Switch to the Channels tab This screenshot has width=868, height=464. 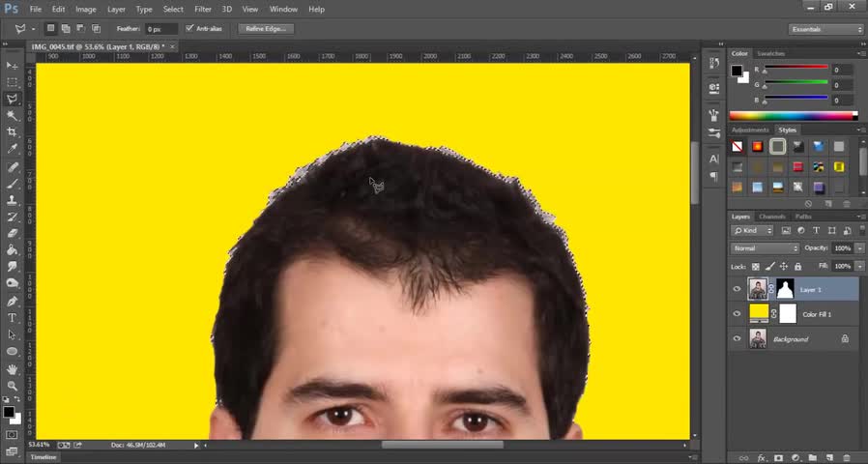click(771, 217)
